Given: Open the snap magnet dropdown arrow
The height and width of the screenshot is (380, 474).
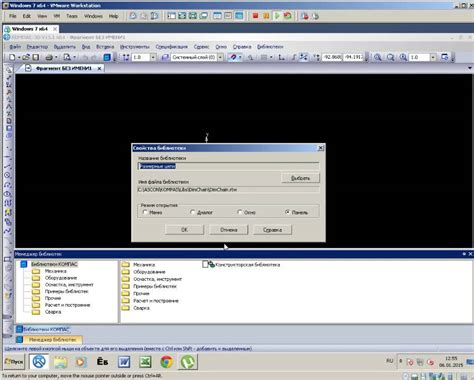Looking at the screenshot, I should (x=240, y=57).
